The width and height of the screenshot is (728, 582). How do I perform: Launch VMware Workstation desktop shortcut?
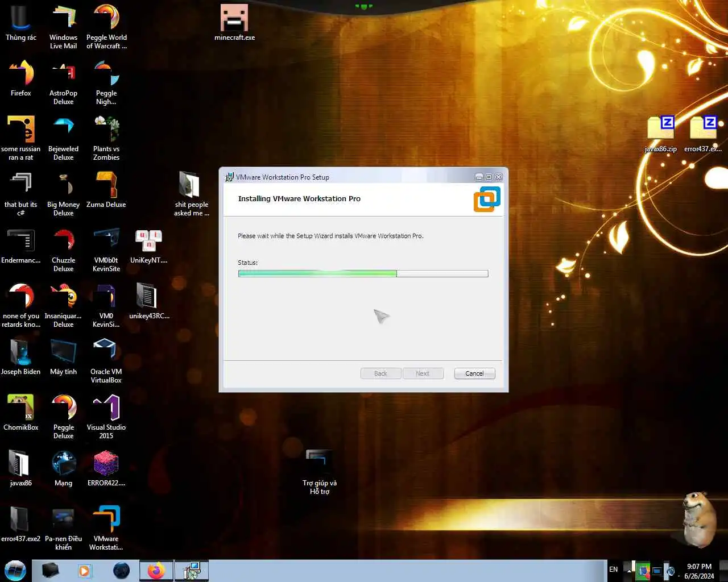point(106,527)
